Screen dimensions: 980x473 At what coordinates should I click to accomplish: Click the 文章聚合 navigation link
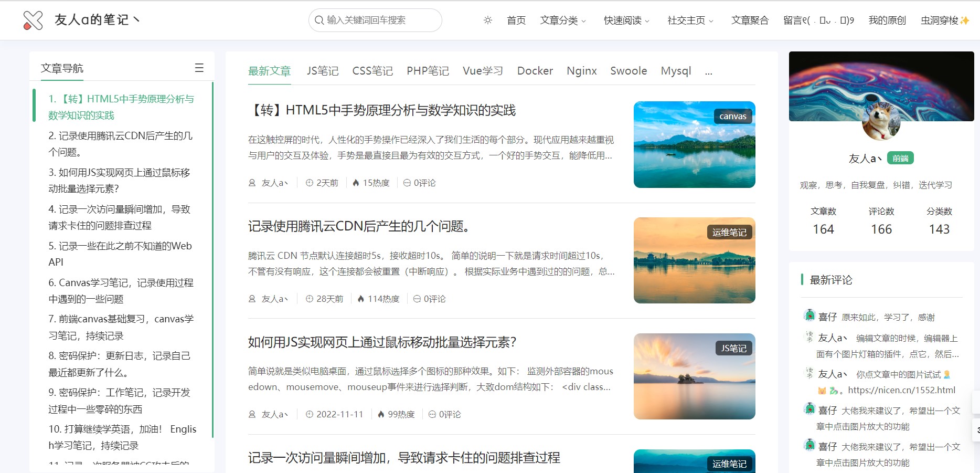pos(750,20)
